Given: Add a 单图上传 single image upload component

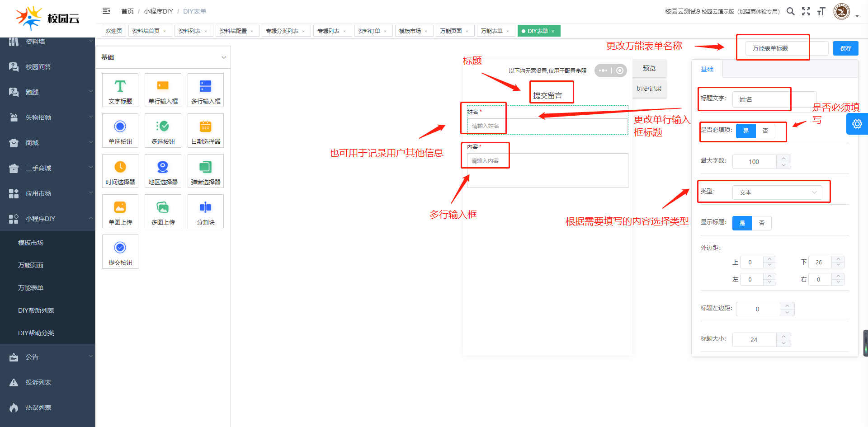Looking at the screenshot, I should pyautogui.click(x=120, y=211).
